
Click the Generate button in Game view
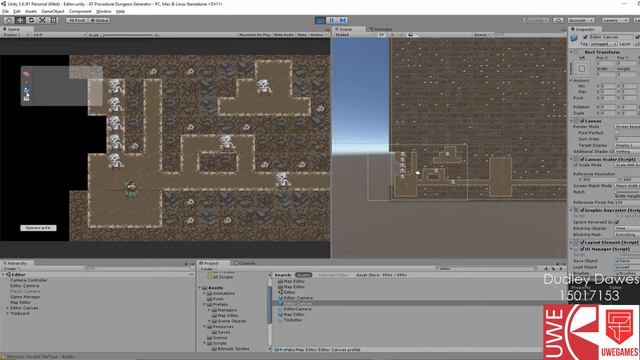click(38, 228)
